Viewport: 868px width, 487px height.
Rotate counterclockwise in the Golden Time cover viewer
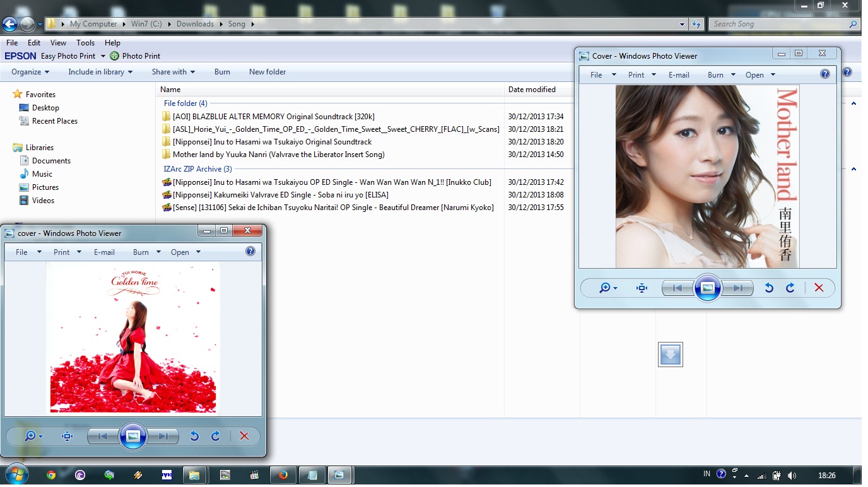point(194,436)
